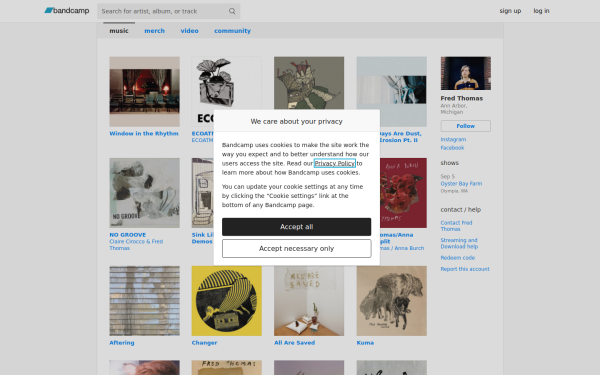Open the log in link

pyautogui.click(x=541, y=11)
